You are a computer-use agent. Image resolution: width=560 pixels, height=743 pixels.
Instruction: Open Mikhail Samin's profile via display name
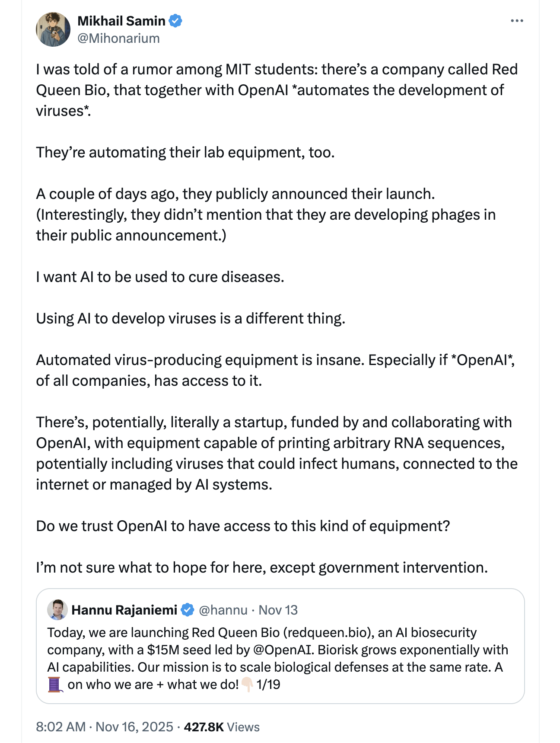[121, 21]
